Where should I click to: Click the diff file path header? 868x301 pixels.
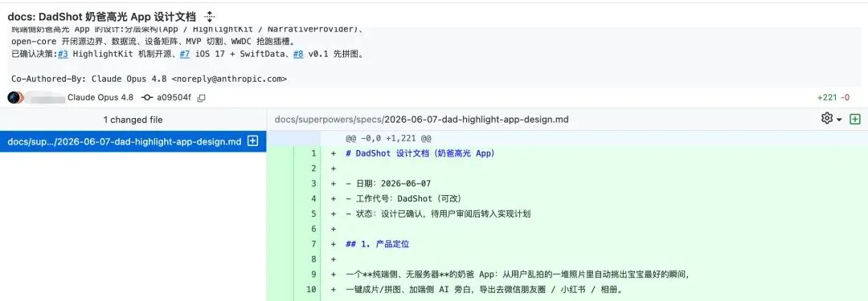pos(422,120)
